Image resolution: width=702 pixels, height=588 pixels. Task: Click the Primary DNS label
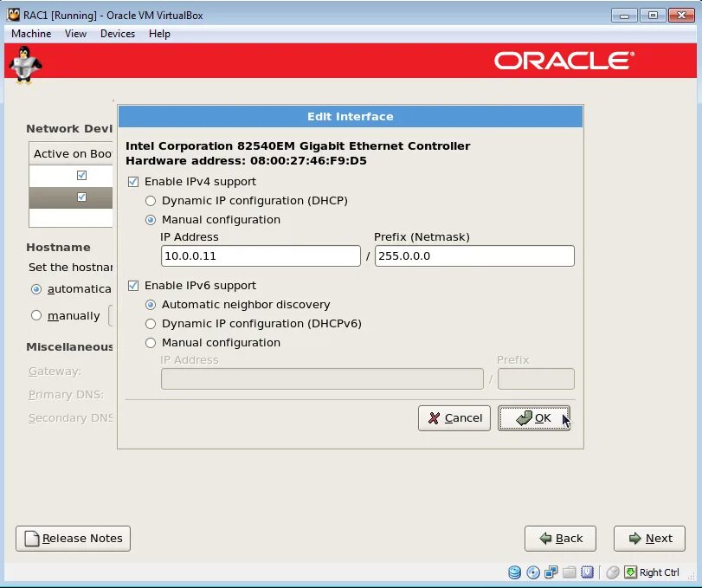coord(66,395)
